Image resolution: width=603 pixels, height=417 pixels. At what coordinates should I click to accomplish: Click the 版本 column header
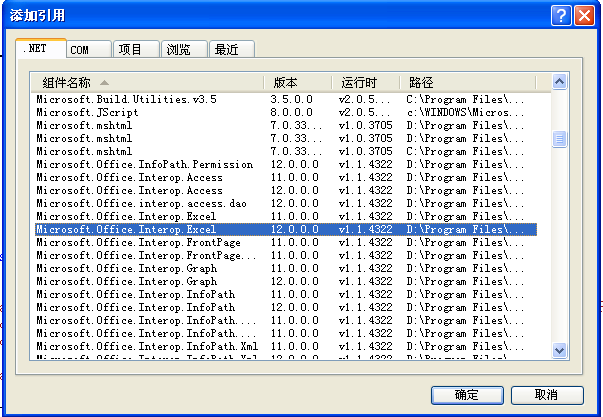298,83
